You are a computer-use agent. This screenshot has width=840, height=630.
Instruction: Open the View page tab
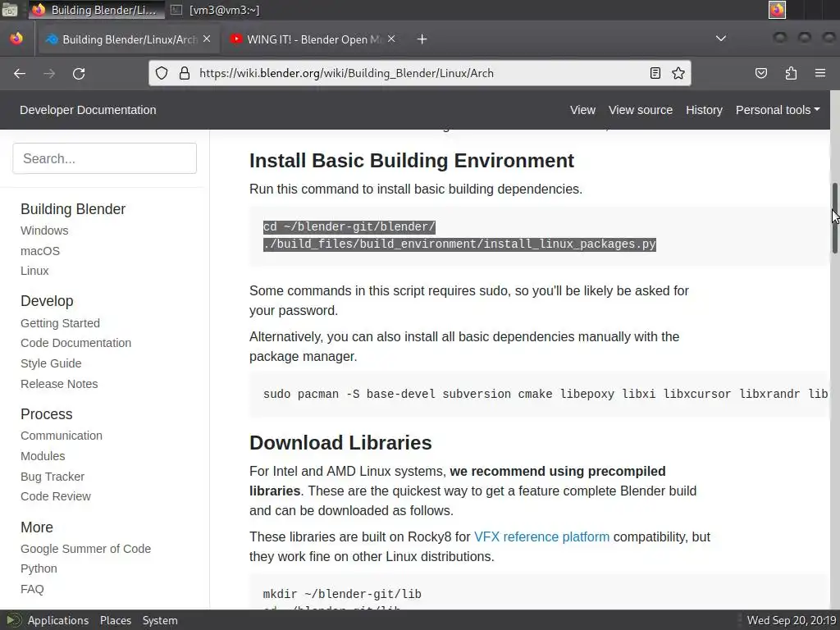(x=583, y=110)
